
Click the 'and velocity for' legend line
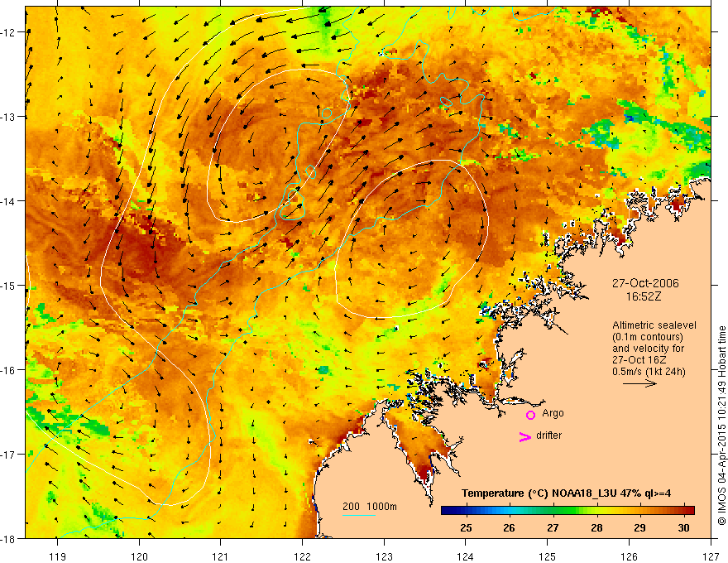click(648, 349)
